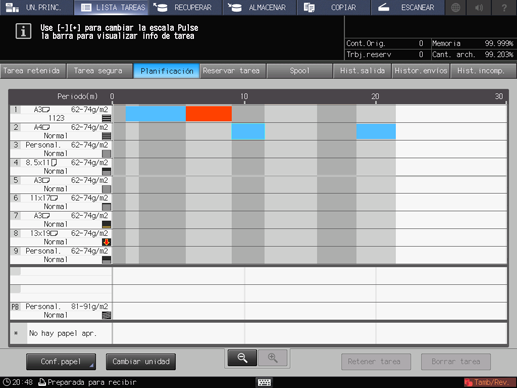517x388 pixels.
Task: Open the Tarea retenida tab
Action: pos(32,71)
